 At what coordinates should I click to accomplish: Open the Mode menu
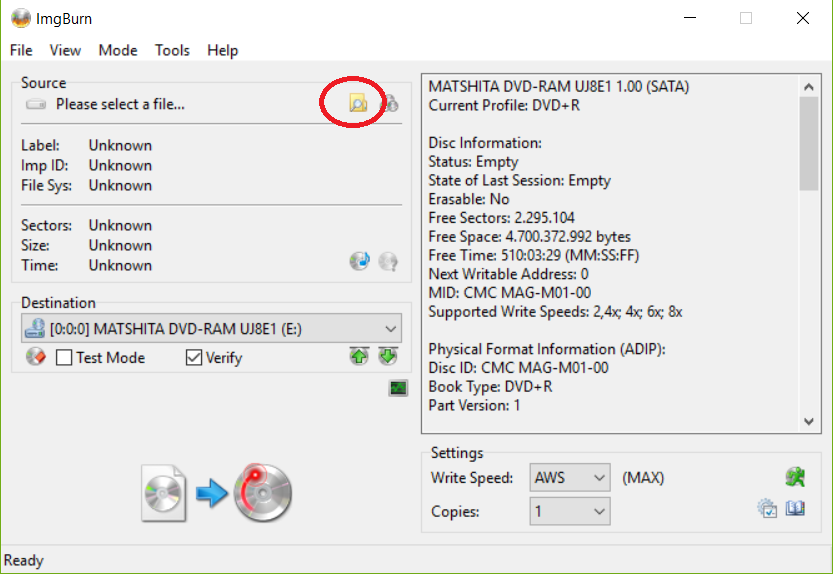click(x=118, y=50)
